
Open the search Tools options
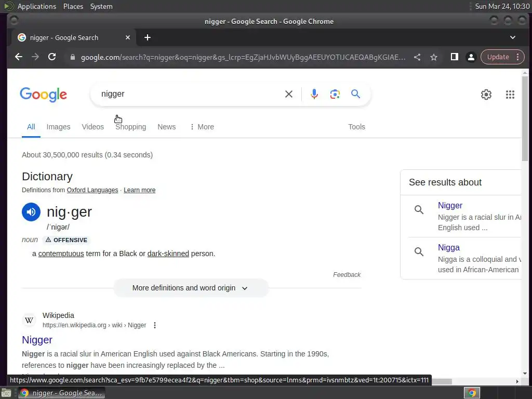(x=356, y=127)
